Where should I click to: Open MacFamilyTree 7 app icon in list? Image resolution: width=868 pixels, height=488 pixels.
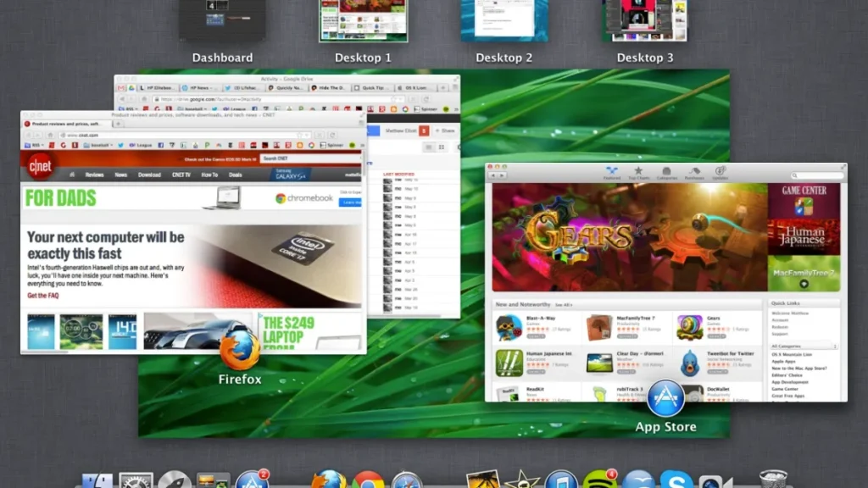tap(599, 328)
